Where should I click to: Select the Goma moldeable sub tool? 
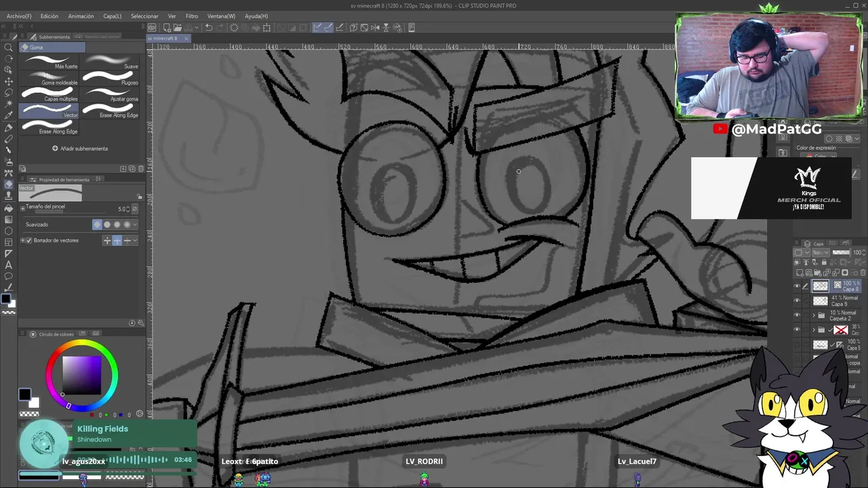[x=50, y=78]
